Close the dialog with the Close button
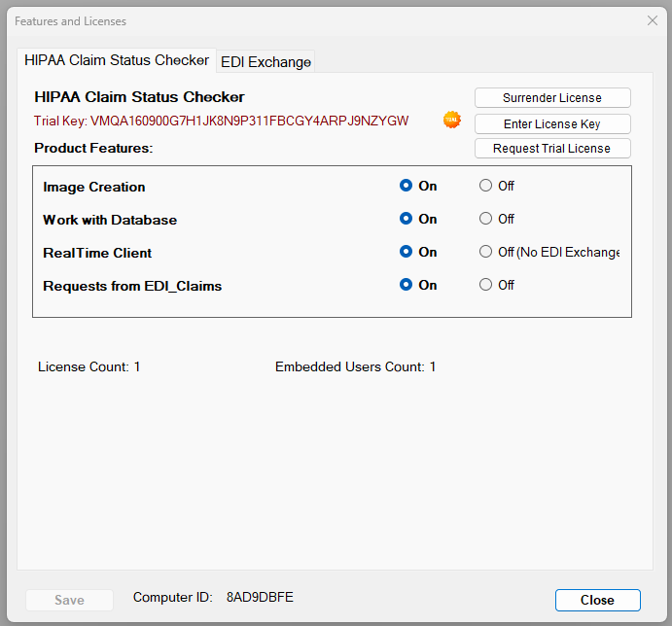The height and width of the screenshot is (626, 672). (598, 600)
